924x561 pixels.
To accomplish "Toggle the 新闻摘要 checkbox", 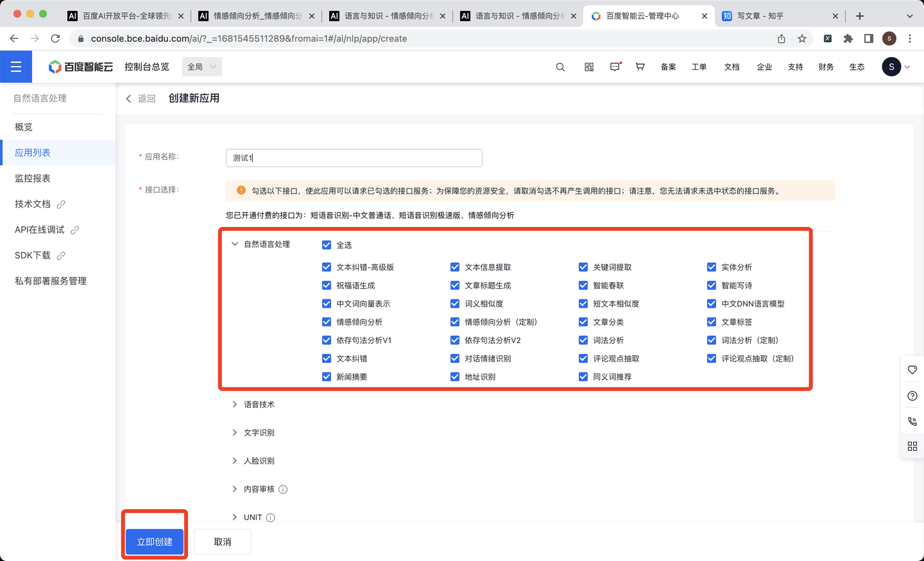I will click(x=327, y=377).
